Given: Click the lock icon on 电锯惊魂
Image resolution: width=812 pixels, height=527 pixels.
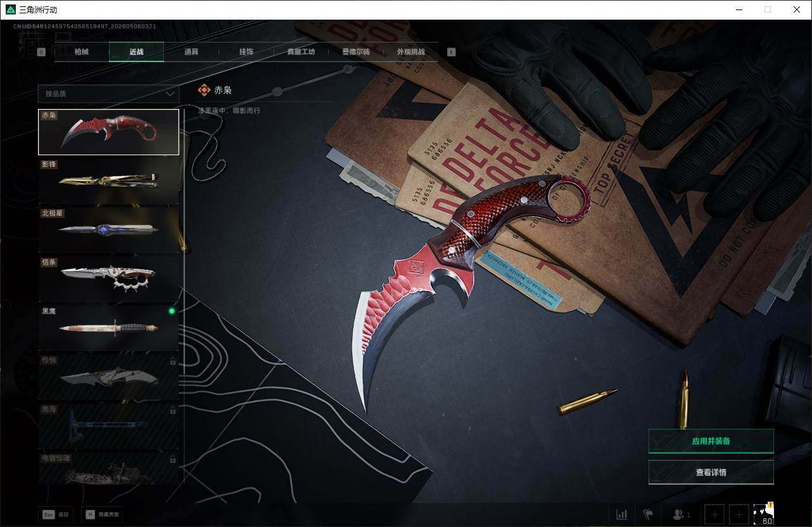Looking at the screenshot, I should (172, 459).
